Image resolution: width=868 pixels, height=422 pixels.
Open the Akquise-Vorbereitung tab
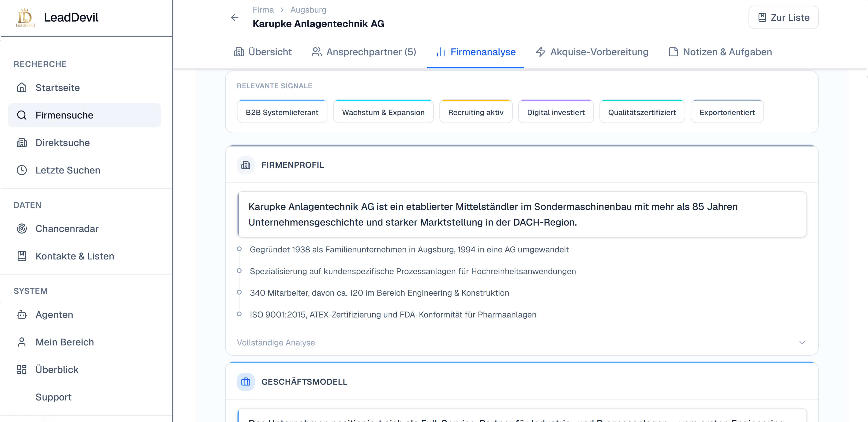point(592,52)
